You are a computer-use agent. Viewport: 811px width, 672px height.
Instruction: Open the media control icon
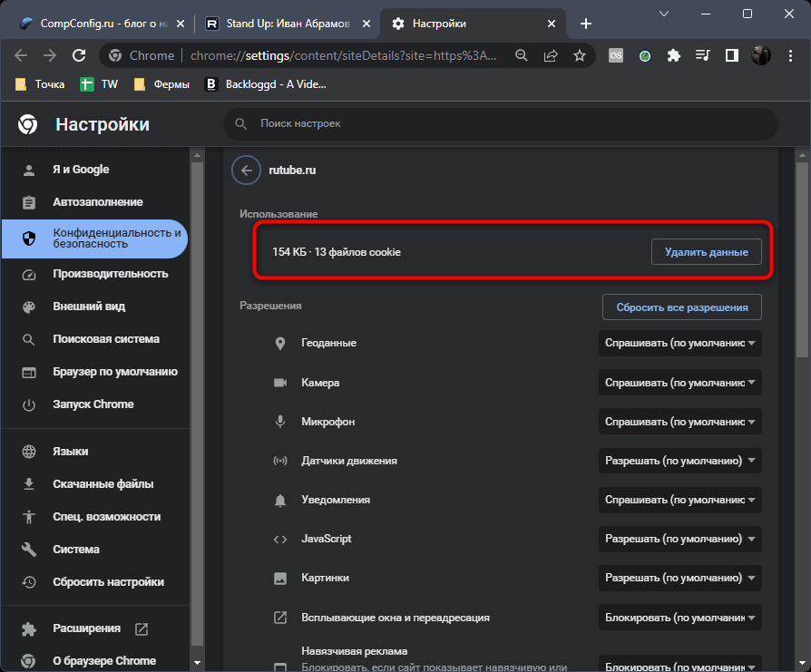point(702,55)
